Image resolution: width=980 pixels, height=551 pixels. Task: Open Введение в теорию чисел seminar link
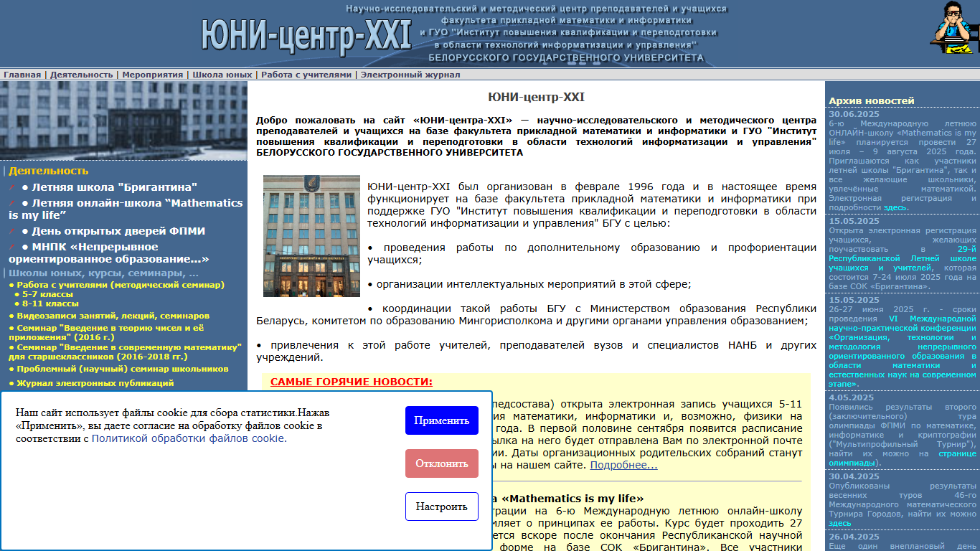(x=106, y=332)
